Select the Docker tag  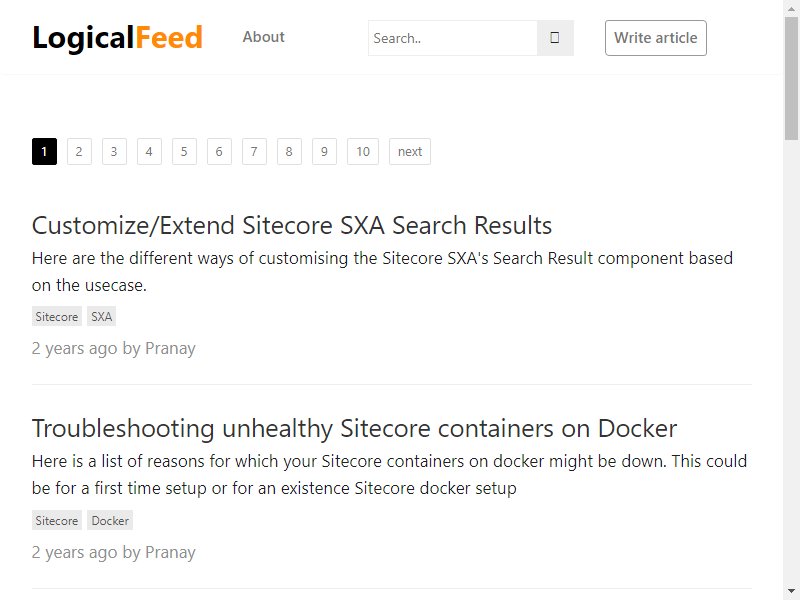(x=110, y=520)
